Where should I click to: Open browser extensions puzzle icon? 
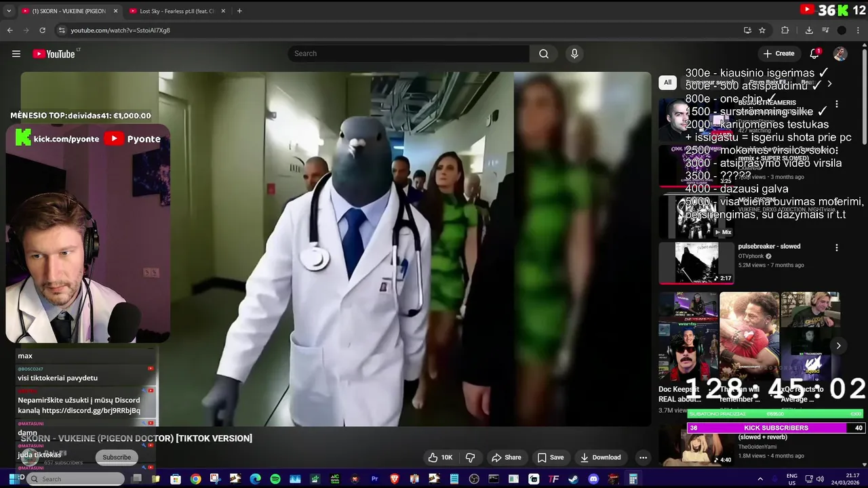click(785, 30)
